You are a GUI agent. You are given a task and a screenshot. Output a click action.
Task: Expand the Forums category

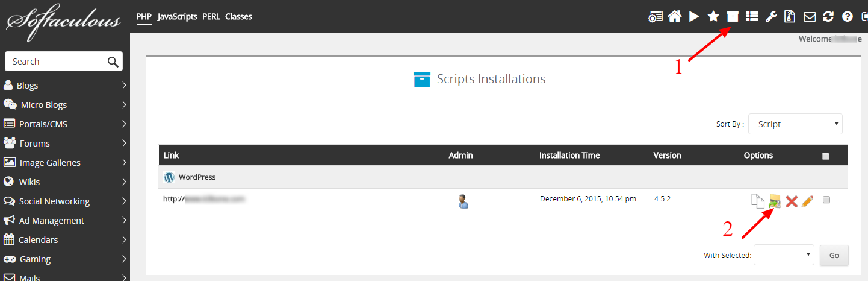tap(65, 144)
